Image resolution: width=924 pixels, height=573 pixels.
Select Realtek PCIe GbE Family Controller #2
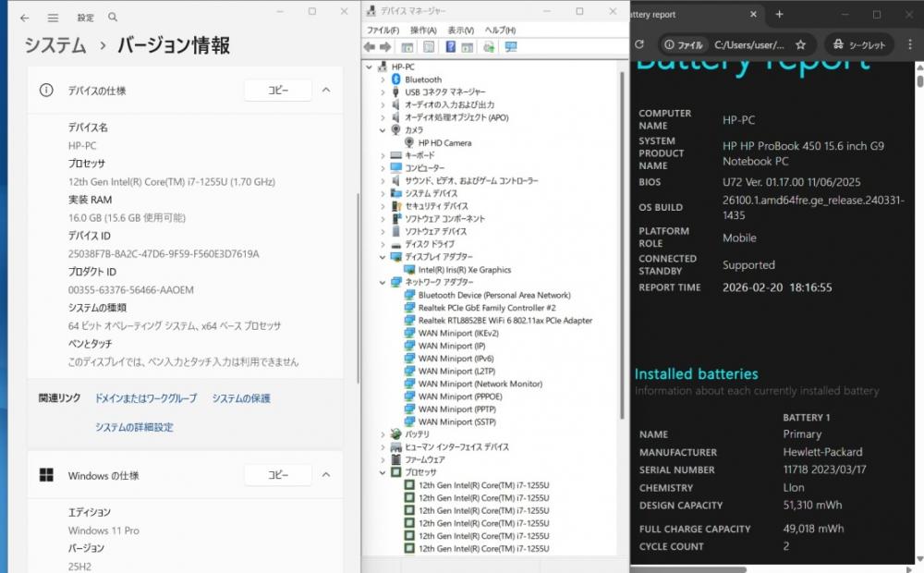pyautogui.click(x=487, y=308)
